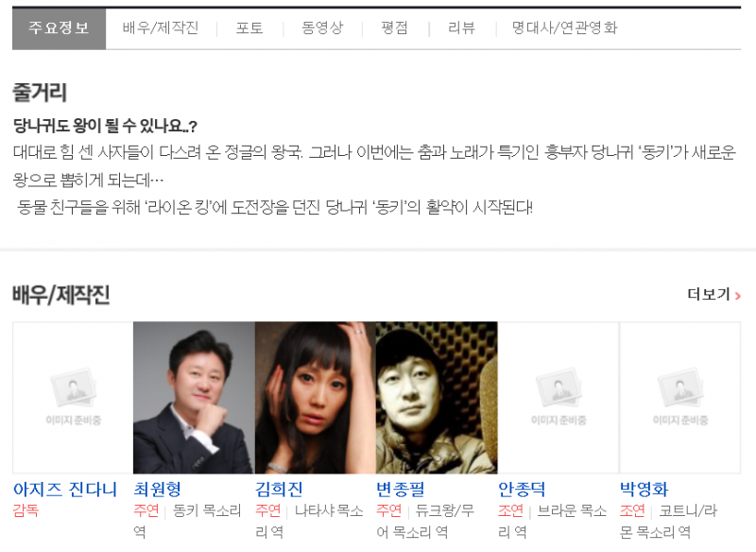
Task: Open 김희진's profile photo
Action: pyautogui.click(x=316, y=397)
